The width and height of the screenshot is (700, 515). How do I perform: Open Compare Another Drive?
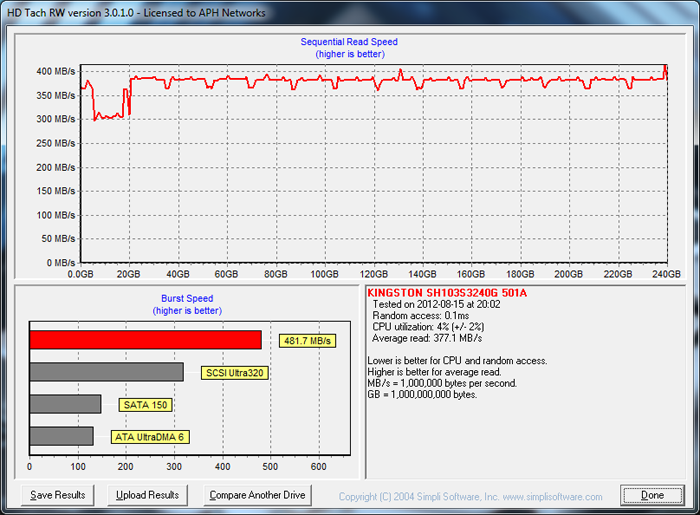coord(257,495)
